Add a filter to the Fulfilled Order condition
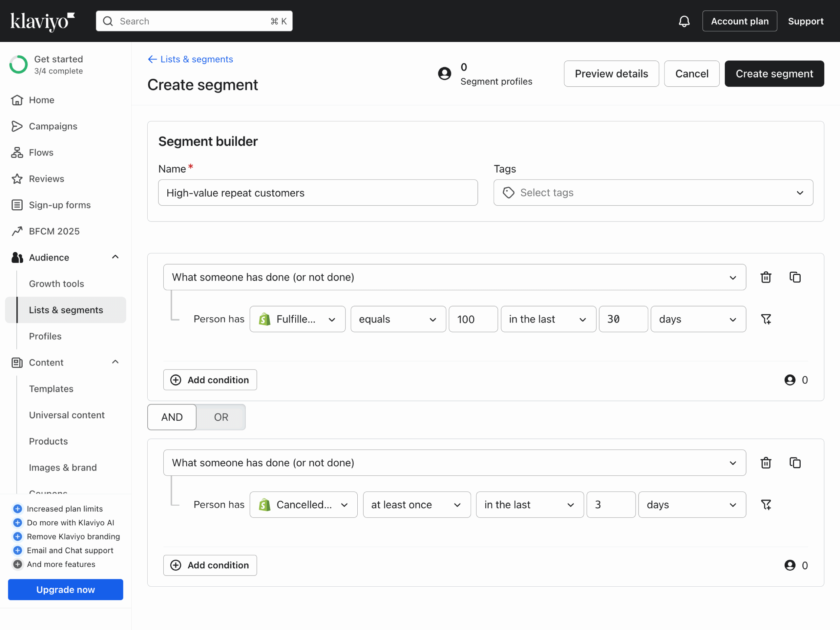 click(766, 319)
